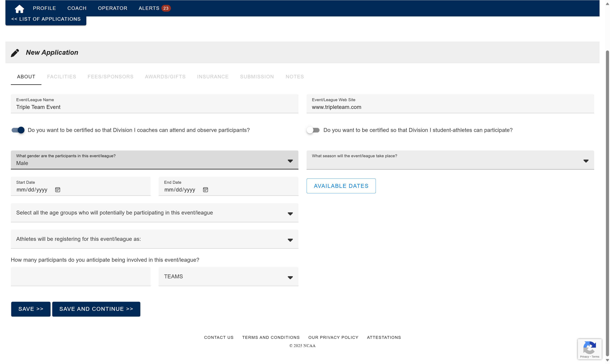The image size is (610, 364).
Task: Go to the Home icon
Action: point(19,9)
